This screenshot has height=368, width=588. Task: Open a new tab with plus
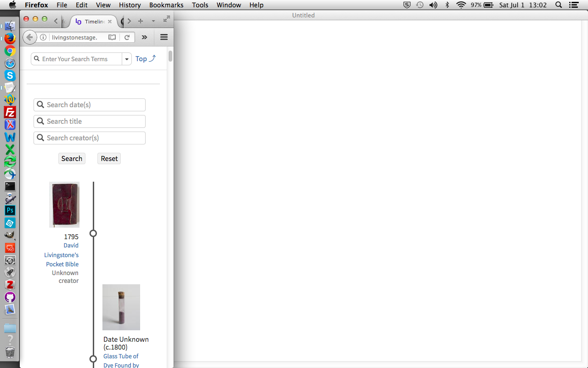coord(141,21)
